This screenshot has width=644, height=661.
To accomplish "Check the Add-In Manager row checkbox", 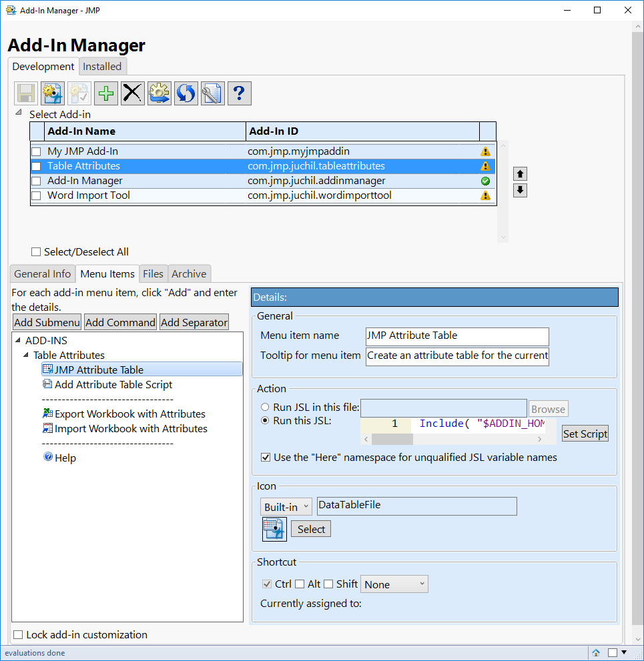I will 37,181.
